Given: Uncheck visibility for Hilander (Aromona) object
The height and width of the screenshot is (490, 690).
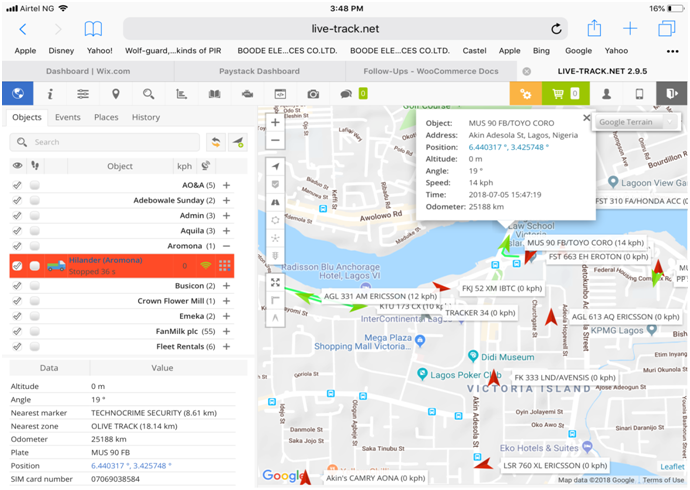Looking at the screenshot, I should [17, 265].
